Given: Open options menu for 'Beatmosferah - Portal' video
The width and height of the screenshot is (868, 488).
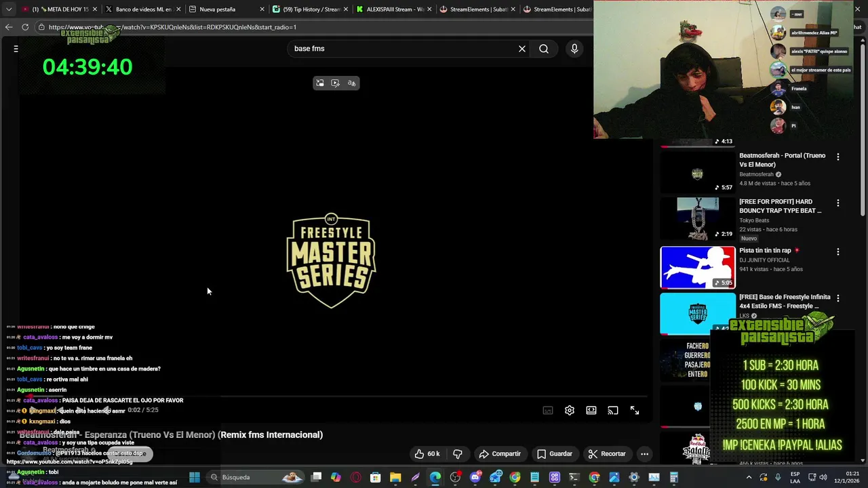Looking at the screenshot, I should click(x=838, y=157).
